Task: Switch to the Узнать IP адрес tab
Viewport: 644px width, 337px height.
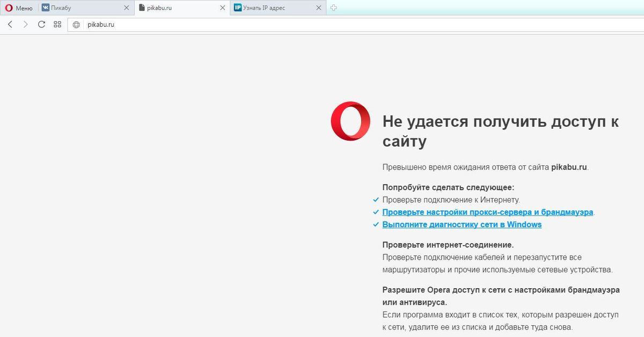Action: click(271, 8)
